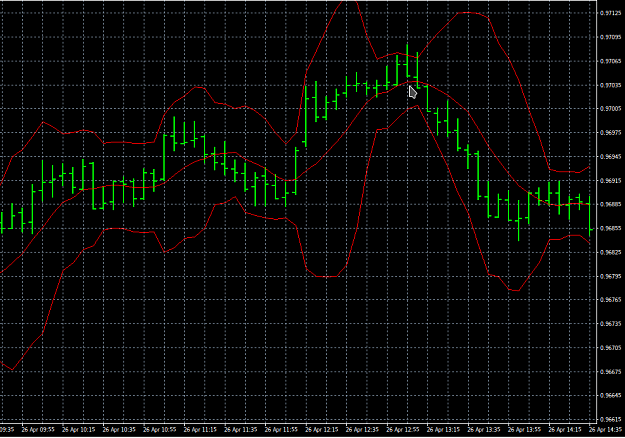Click the 0.96615 price label
Image resolution: width=625 pixels, height=438 pixels.
[x=613, y=419]
